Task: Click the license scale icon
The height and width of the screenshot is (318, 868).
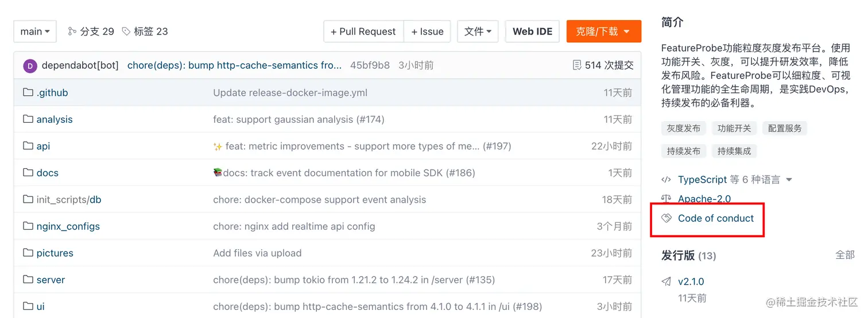Action: click(666, 199)
